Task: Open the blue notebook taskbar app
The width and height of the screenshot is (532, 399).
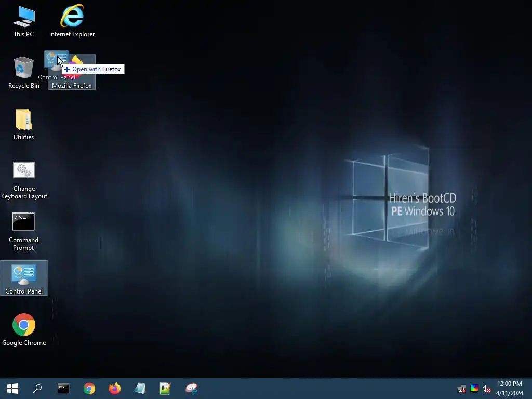Action: coord(140,389)
